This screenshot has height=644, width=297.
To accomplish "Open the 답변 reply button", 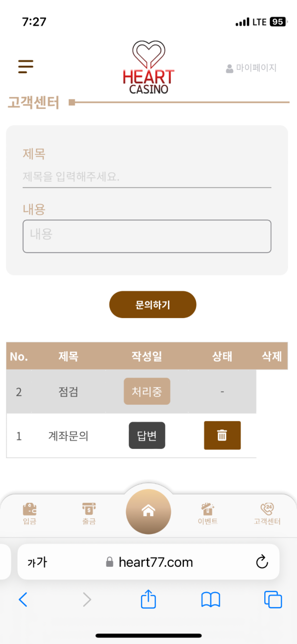I will [x=147, y=435].
